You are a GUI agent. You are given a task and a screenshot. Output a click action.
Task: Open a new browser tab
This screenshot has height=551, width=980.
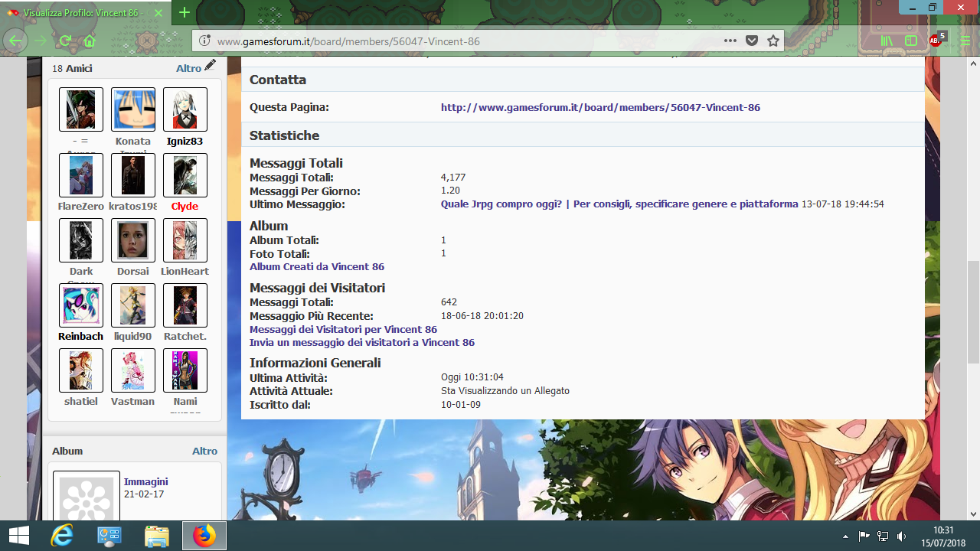pos(185,13)
